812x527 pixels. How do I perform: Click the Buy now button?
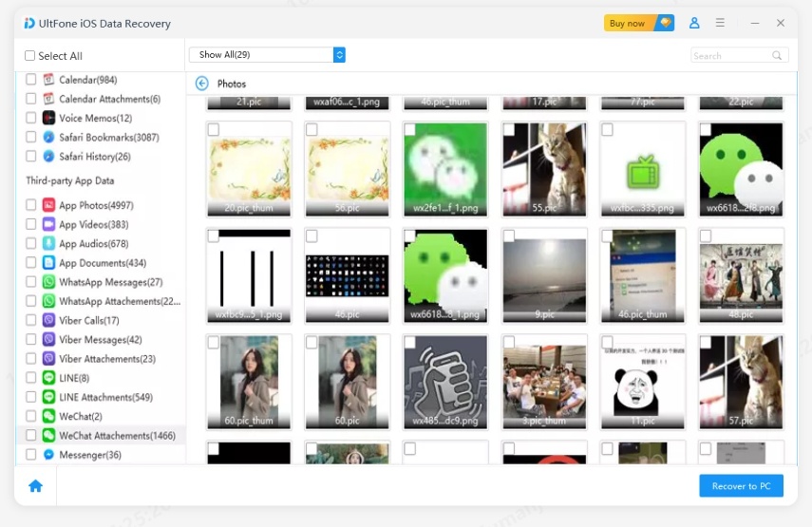[638, 23]
